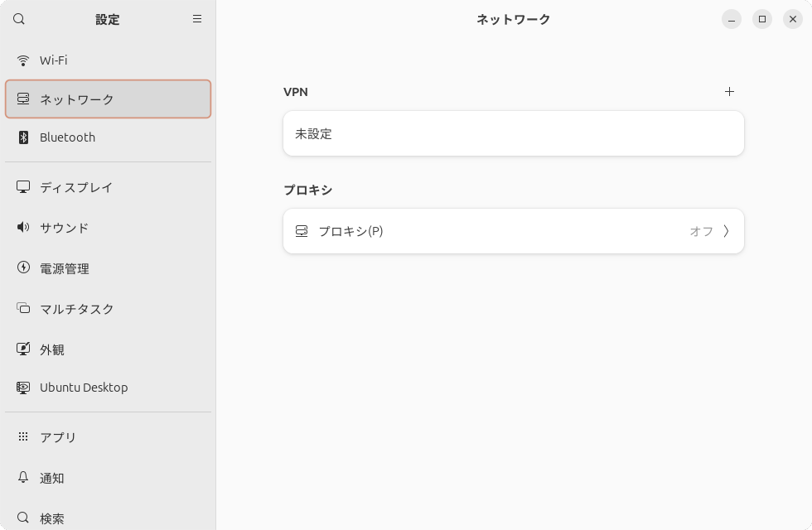Open the 未設定 VPN entry
This screenshot has width=812, height=530.
(514, 133)
